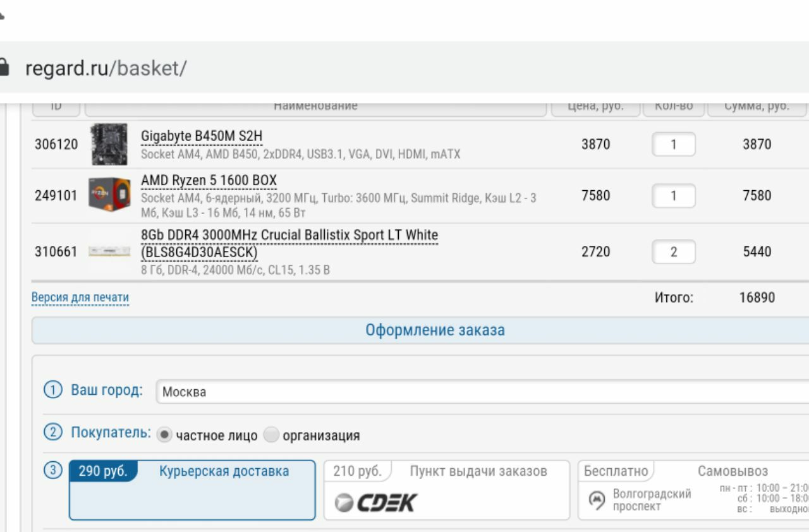Image resolution: width=809 pixels, height=532 pixels.
Task: Click the lock icon in address bar
Action: tap(3, 68)
